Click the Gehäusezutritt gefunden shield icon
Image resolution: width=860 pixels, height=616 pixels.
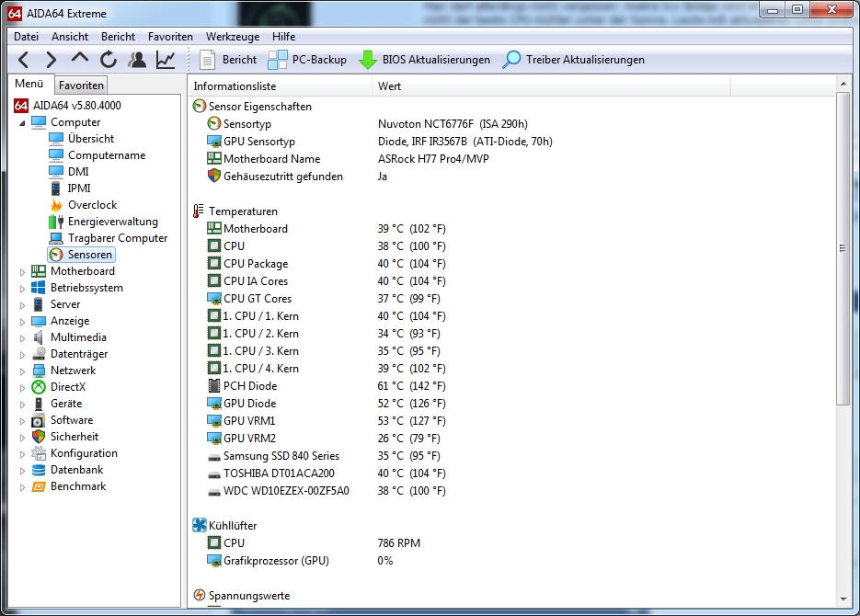coord(214,177)
